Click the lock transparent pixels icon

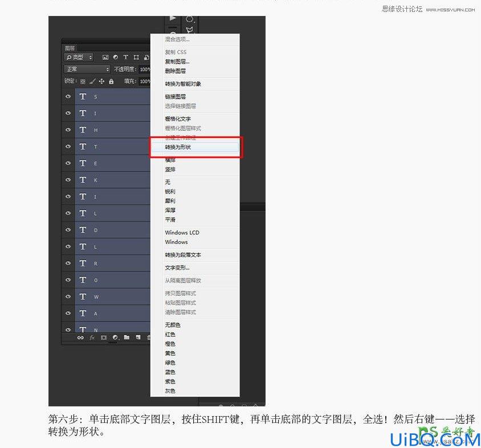83,82
